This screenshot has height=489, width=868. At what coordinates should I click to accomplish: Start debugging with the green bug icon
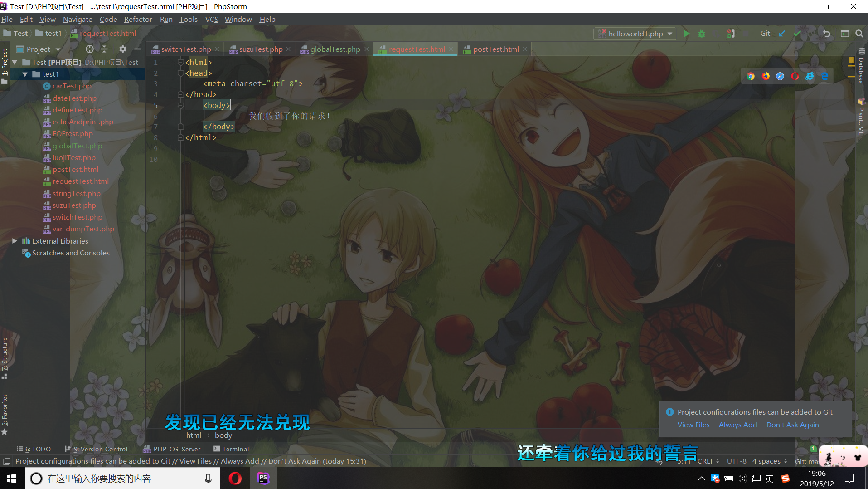tap(702, 34)
